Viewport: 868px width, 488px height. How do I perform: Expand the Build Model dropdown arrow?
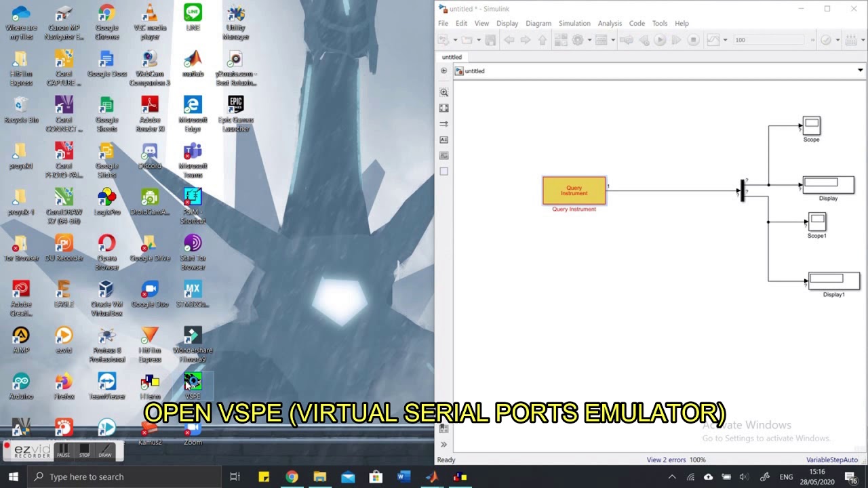click(x=863, y=40)
